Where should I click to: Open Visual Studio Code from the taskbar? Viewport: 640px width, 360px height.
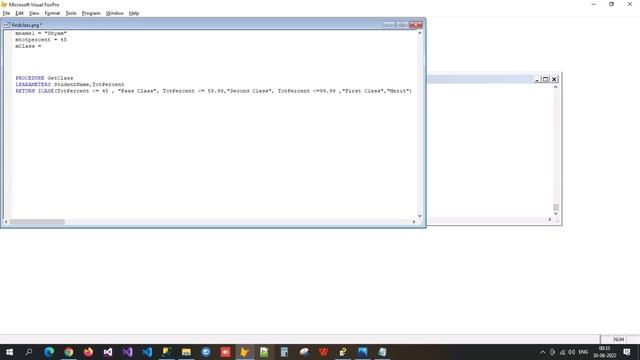147,352
